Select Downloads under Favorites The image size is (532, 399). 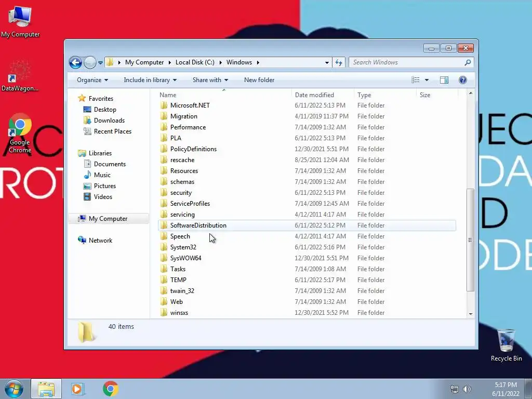(x=109, y=121)
